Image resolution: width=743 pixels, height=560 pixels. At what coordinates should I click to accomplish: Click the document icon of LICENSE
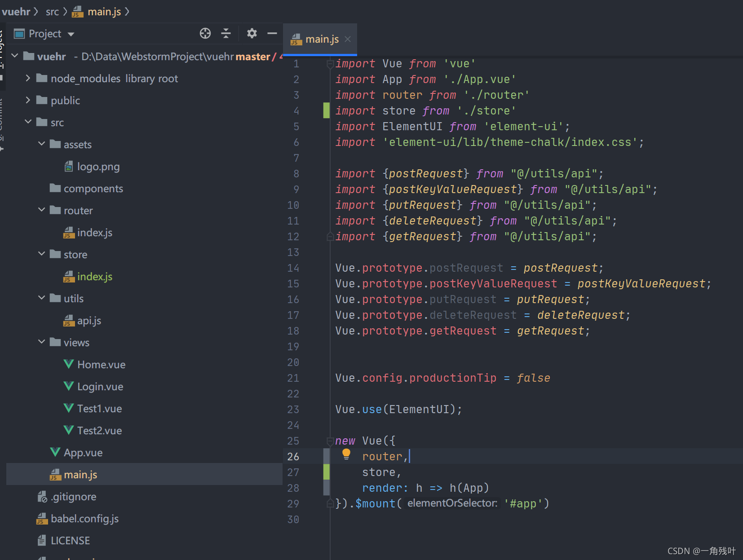coord(42,540)
